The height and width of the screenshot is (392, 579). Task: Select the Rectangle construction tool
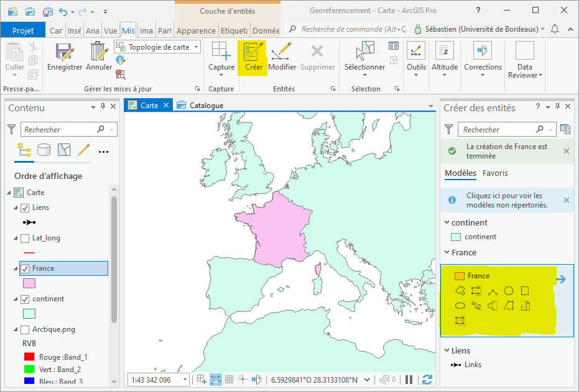[x=525, y=290]
